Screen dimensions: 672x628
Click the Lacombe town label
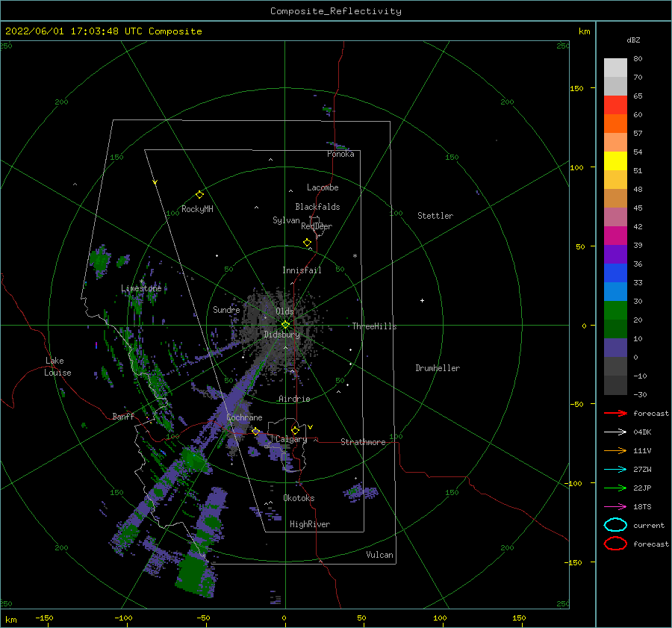click(323, 187)
